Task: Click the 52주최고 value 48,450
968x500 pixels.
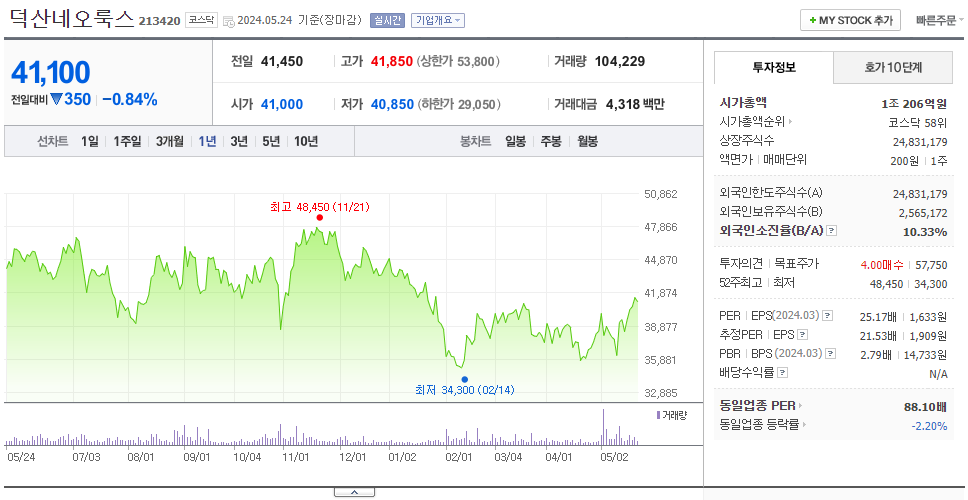Action: (887, 284)
